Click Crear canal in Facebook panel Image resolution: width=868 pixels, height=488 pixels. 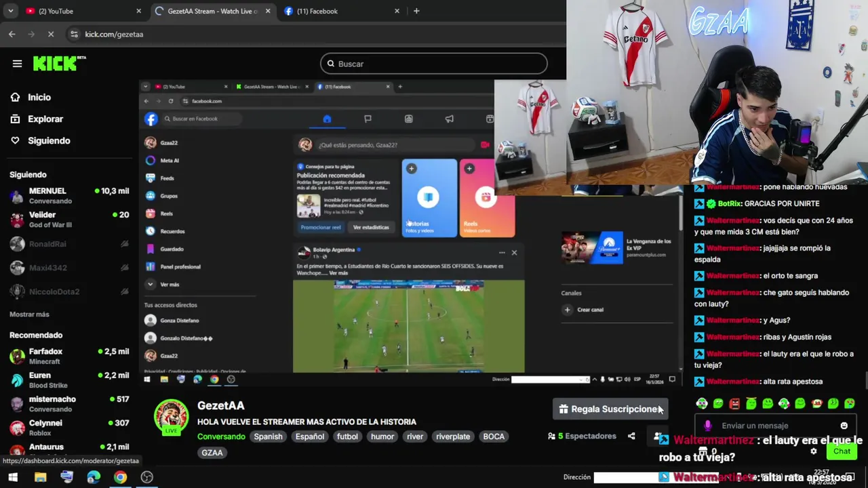(583, 310)
